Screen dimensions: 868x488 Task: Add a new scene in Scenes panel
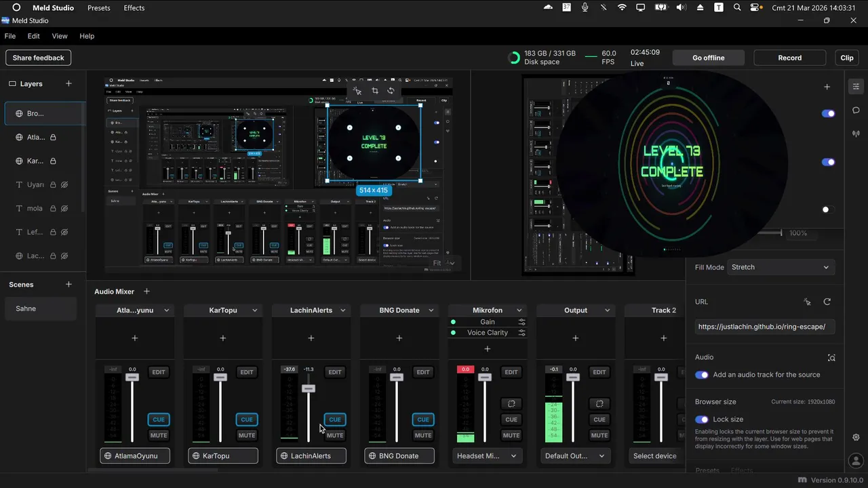68,284
